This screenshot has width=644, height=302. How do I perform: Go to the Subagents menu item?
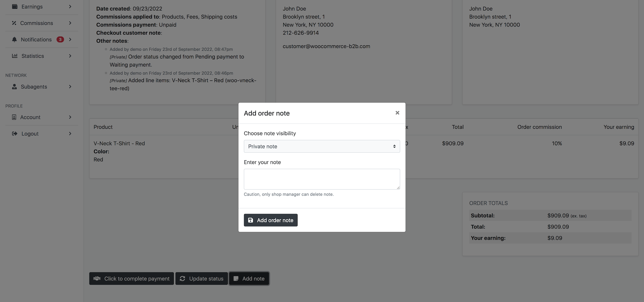click(x=34, y=87)
